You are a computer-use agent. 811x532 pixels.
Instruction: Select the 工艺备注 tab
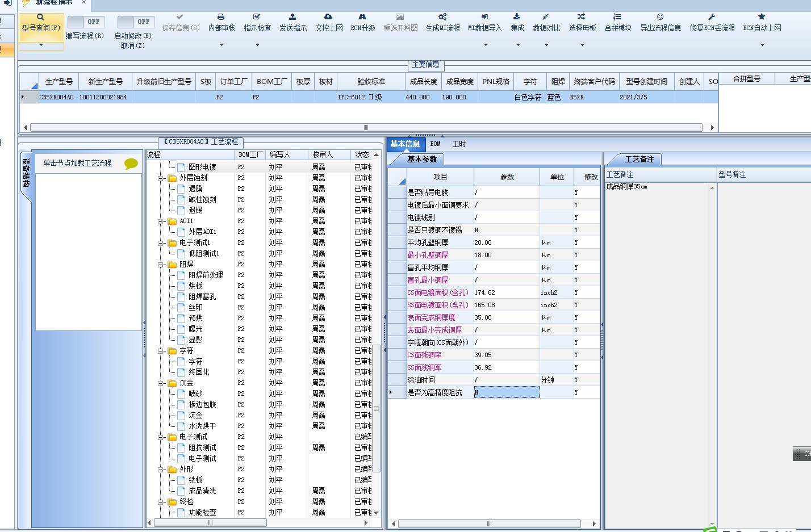(639, 160)
